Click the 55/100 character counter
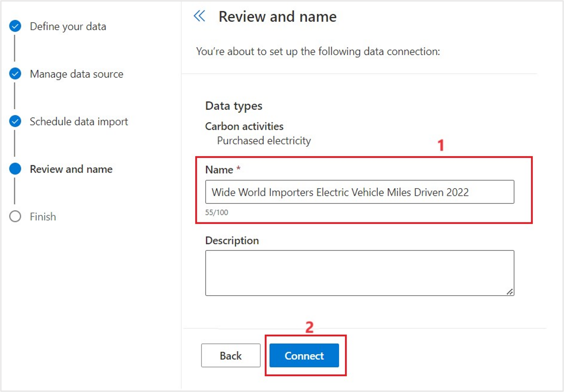The height and width of the screenshot is (392, 564). pos(217,212)
